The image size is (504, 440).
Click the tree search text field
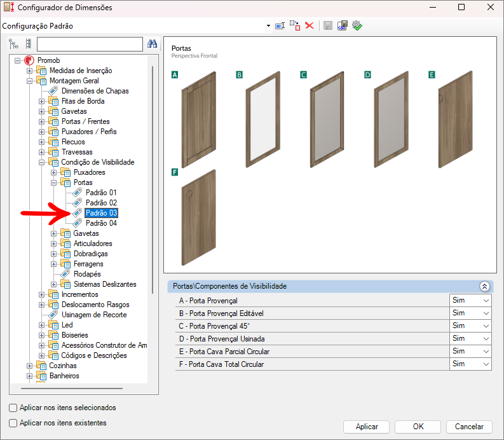click(x=90, y=44)
